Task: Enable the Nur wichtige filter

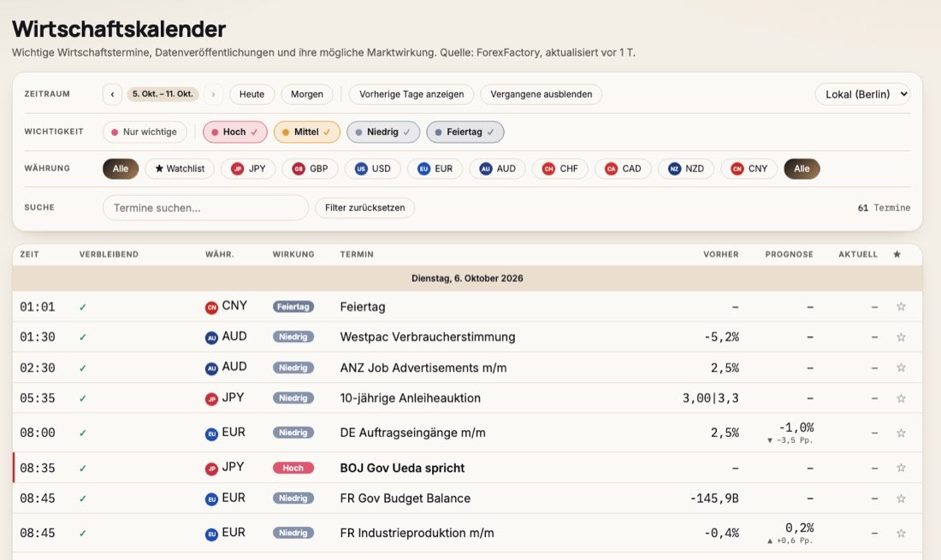Action: click(145, 132)
